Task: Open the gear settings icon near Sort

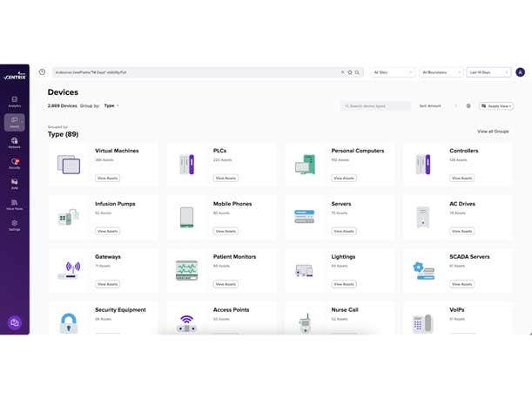Action: (468, 105)
